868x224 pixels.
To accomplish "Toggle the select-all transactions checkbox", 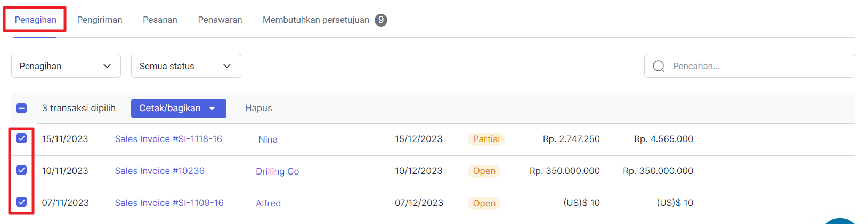I will point(21,109).
